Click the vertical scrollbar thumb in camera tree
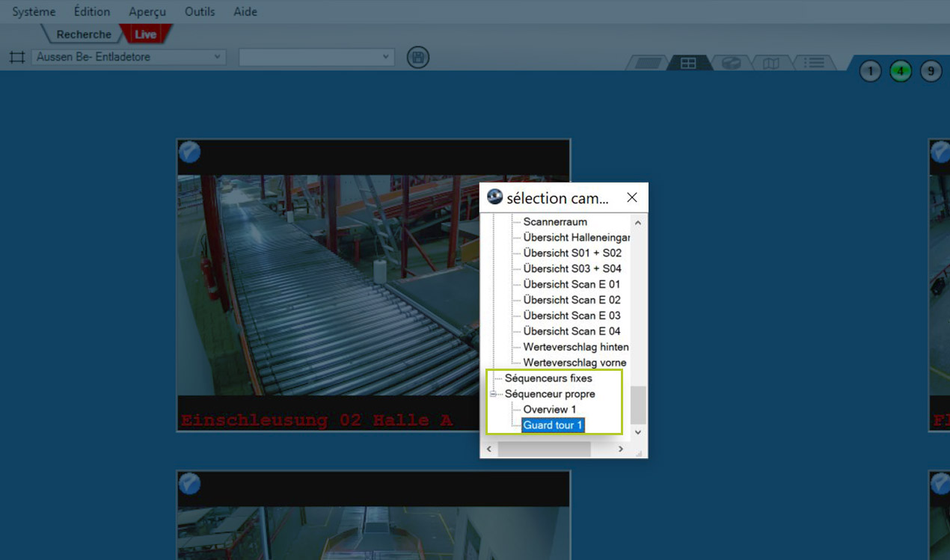The width and height of the screenshot is (950, 560). point(638,404)
